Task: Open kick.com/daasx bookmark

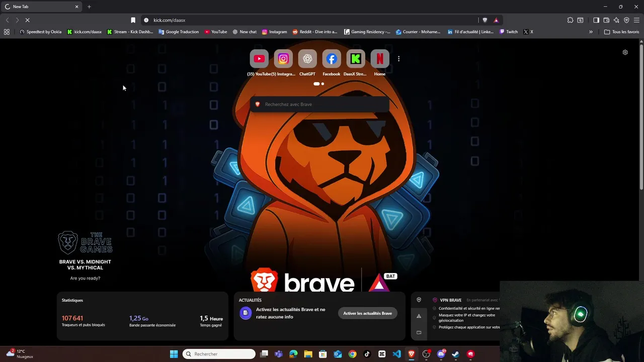Action: [x=85, y=32]
